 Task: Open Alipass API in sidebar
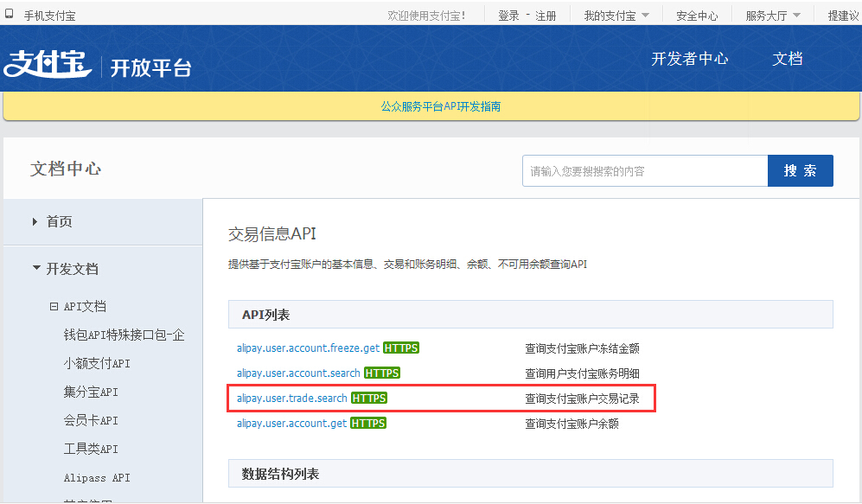coord(97,478)
